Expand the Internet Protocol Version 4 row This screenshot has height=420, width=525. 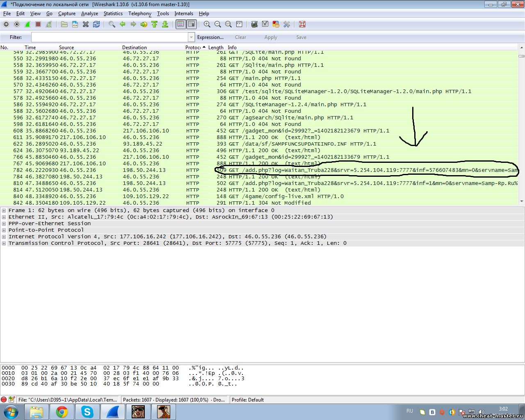coord(4,237)
